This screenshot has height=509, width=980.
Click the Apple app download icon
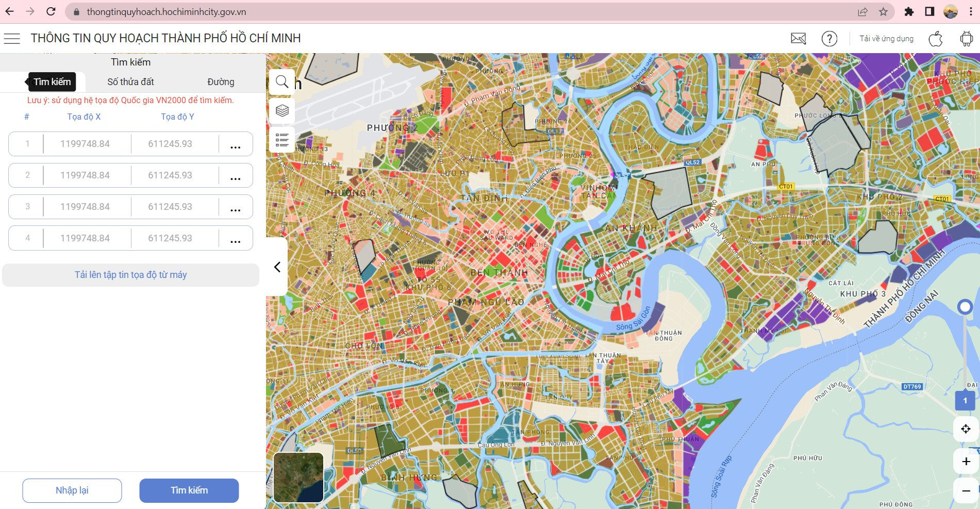tap(936, 39)
